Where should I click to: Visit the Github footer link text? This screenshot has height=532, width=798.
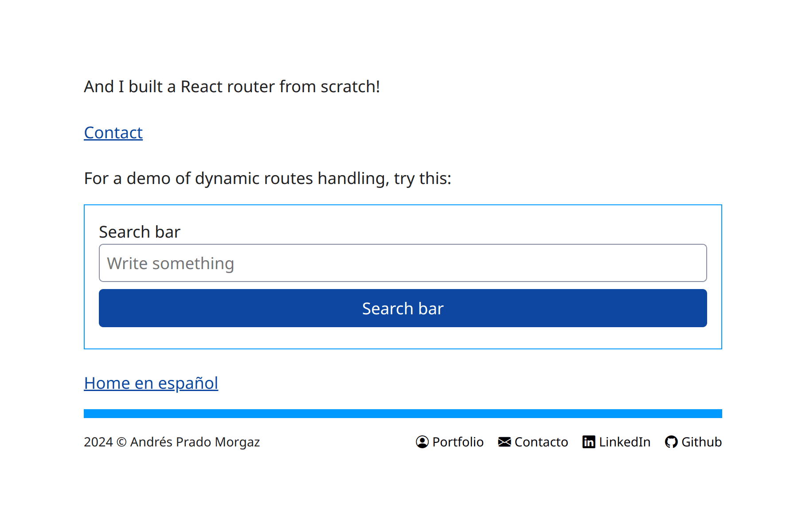point(702,442)
